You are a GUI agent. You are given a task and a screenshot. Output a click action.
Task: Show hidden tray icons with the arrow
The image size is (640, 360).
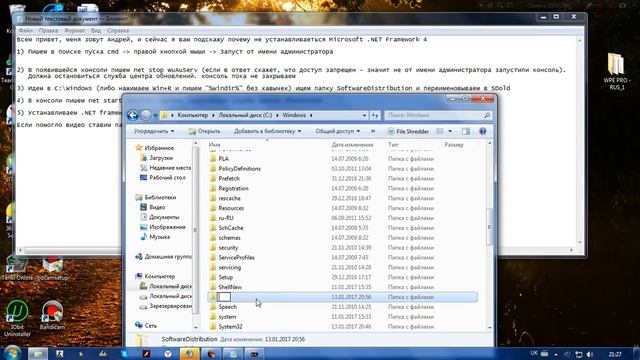[556, 354]
